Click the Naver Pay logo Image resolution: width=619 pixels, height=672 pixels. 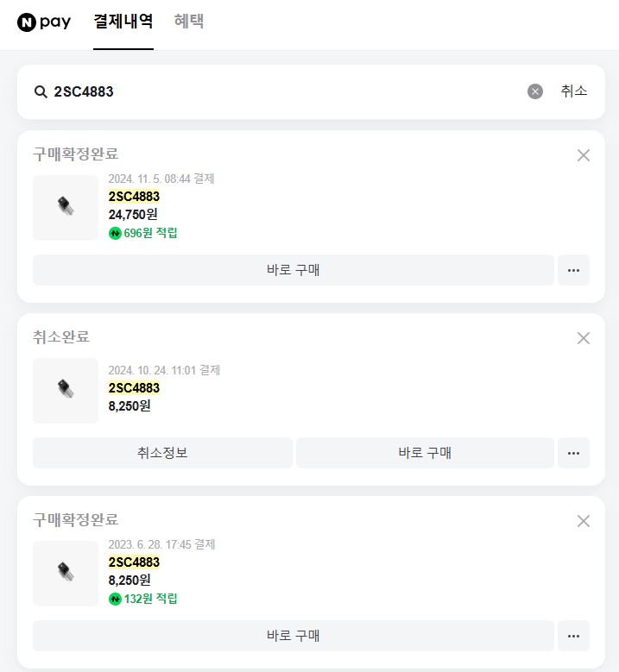pyautogui.click(x=44, y=22)
